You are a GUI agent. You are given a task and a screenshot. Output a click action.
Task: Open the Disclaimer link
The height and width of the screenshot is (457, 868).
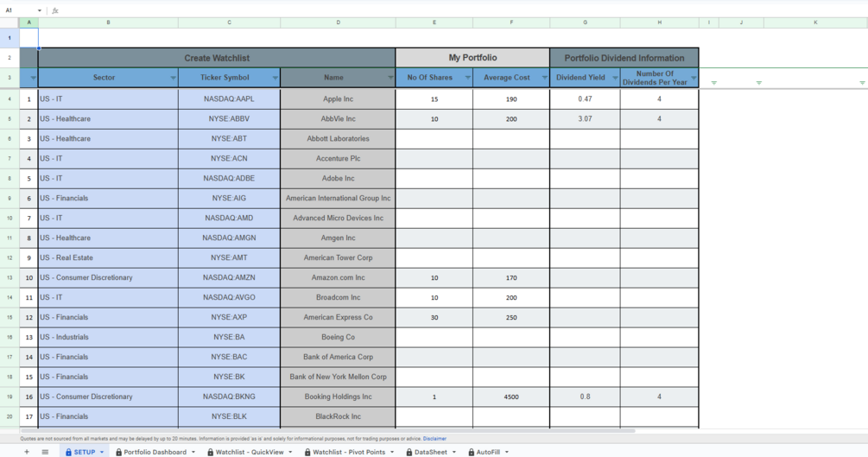(x=434, y=439)
